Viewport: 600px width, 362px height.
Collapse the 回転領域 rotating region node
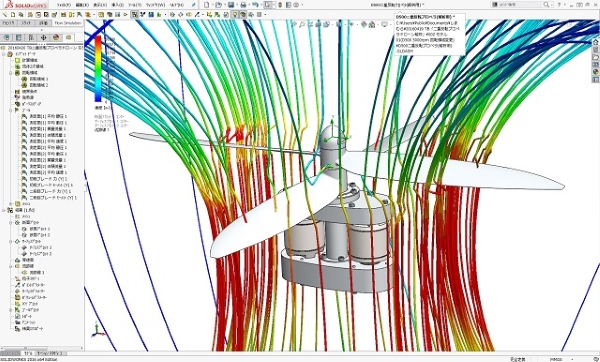coord(11,72)
